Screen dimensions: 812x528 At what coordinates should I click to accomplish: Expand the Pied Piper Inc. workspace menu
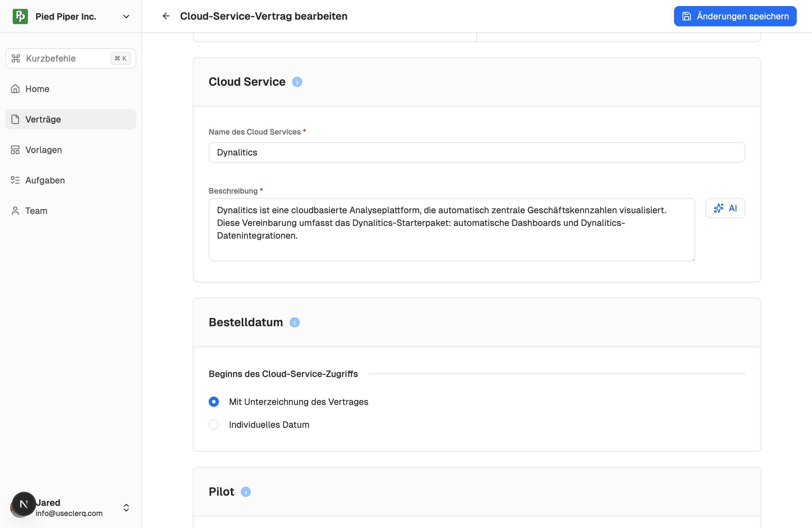tap(126, 16)
